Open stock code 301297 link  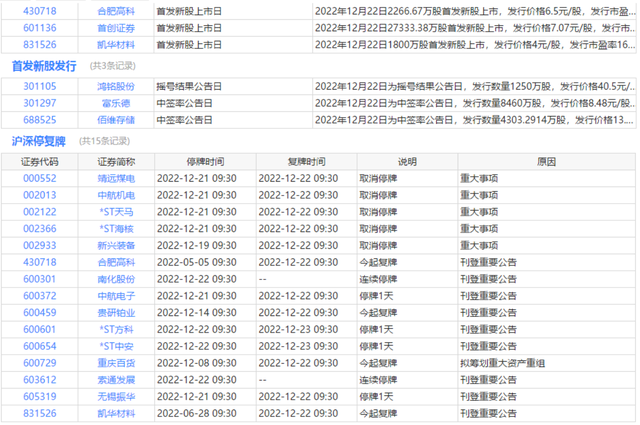tap(40, 103)
